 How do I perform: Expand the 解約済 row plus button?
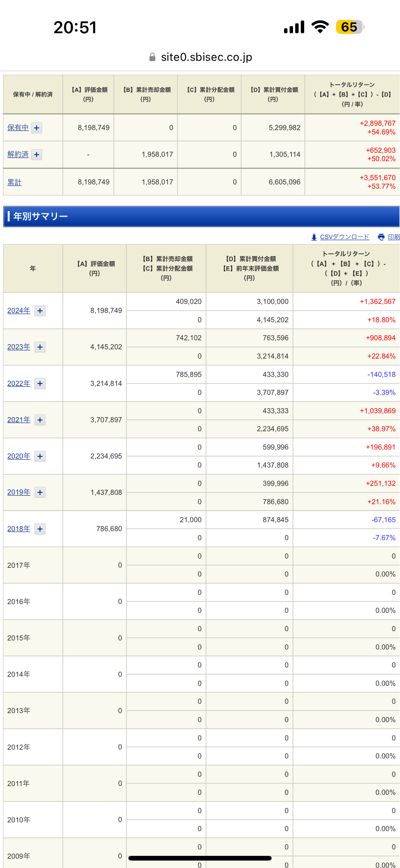click(x=36, y=154)
